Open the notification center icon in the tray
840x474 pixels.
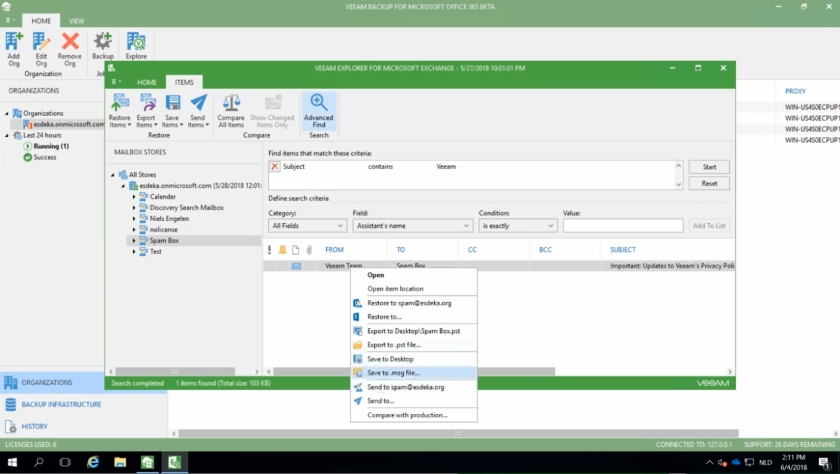[x=826, y=462]
